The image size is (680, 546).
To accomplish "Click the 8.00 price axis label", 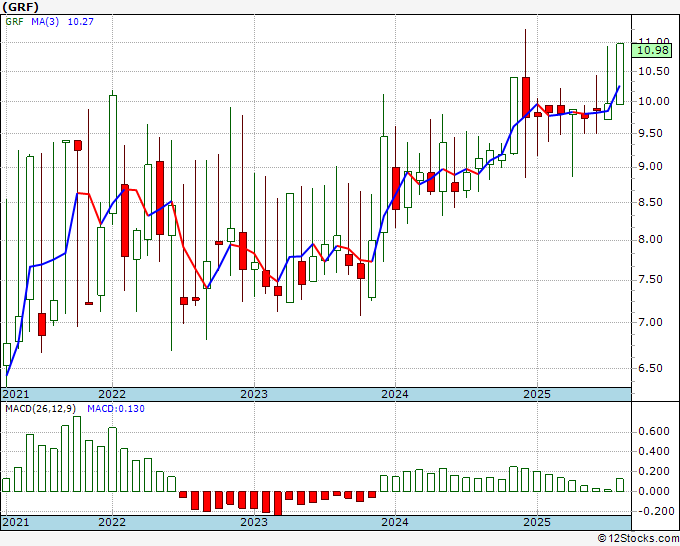I will (651, 239).
